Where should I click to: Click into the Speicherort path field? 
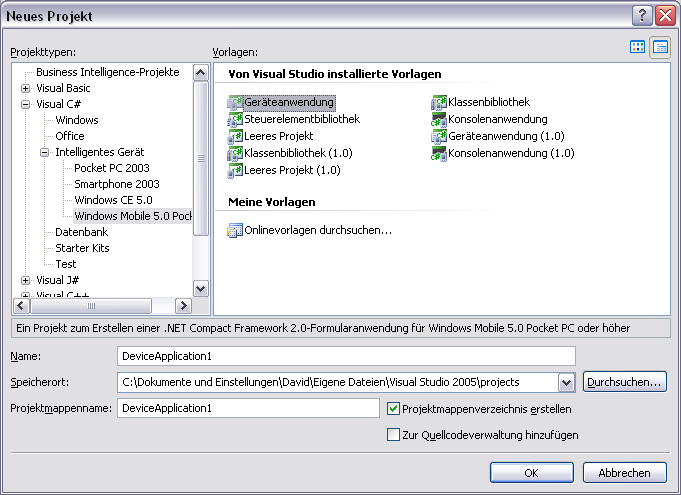(x=337, y=382)
